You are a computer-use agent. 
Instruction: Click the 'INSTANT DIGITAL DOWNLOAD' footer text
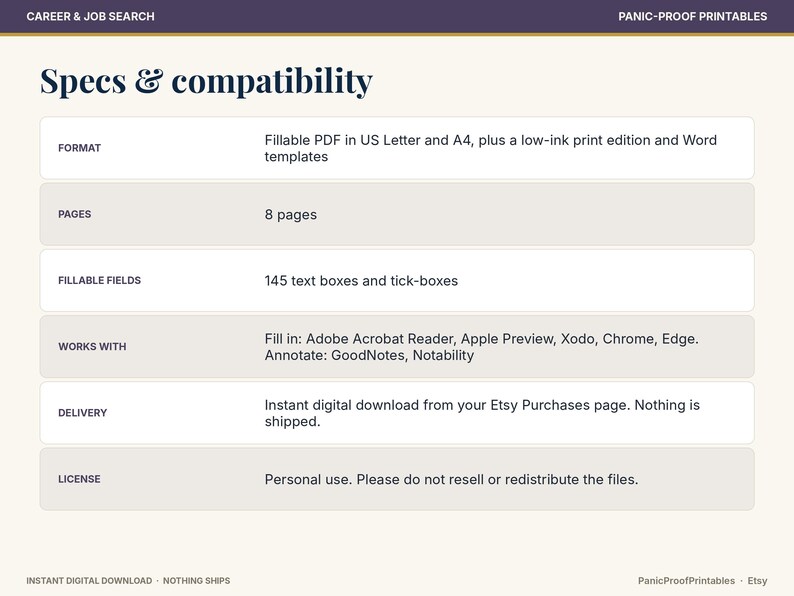pos(89,581)
